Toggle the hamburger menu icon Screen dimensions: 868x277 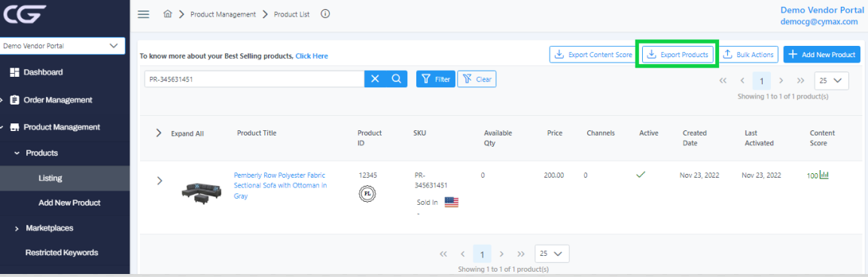143,14
